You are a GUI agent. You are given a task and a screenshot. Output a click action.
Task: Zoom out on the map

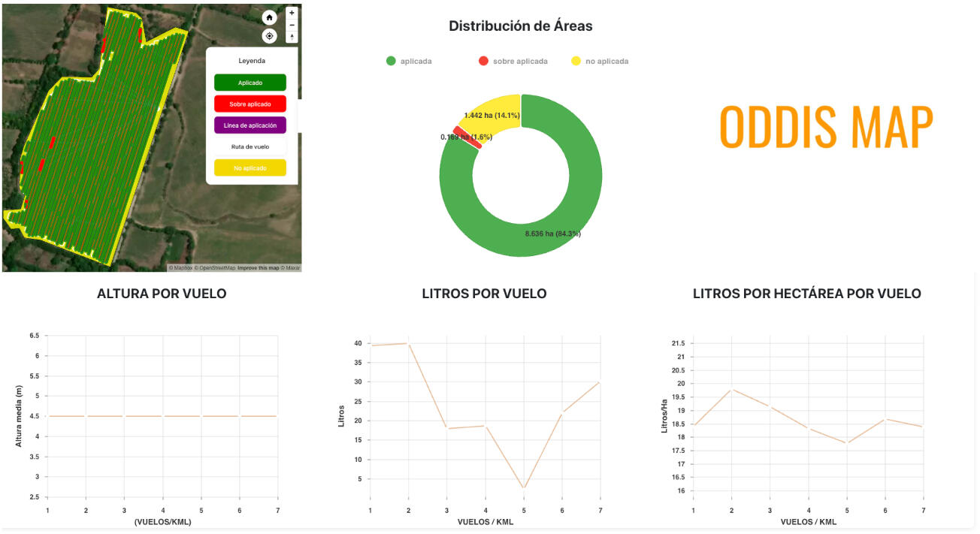coord(292,25)
